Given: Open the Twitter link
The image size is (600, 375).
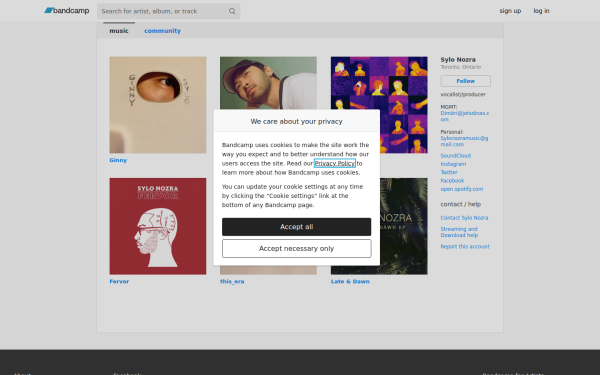Looking at the screenshot, I should click(x=449, y=172).
